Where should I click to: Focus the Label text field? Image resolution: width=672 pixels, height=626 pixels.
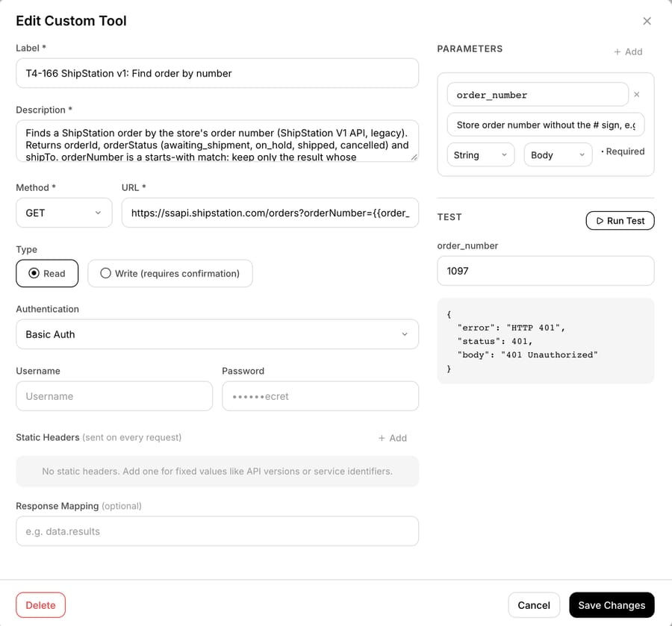tap(217, 73)
